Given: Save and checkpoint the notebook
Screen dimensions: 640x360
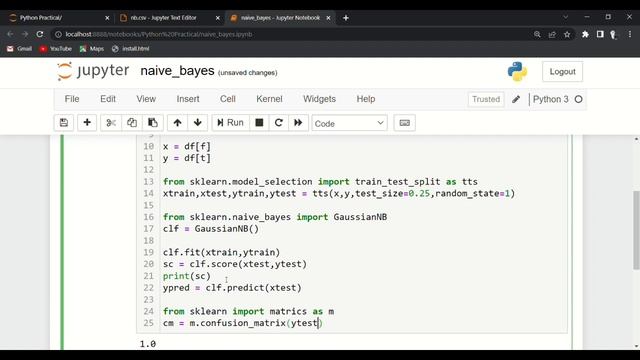Looking at the screenshot, I should click(x=64, y=123).
